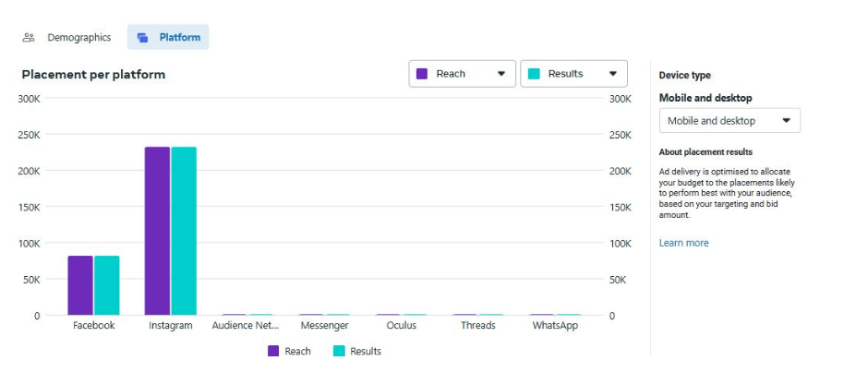Toggle Reach series in chart legend
The height and width of the screenshot is (385, 868).
[x=289, y=351]
